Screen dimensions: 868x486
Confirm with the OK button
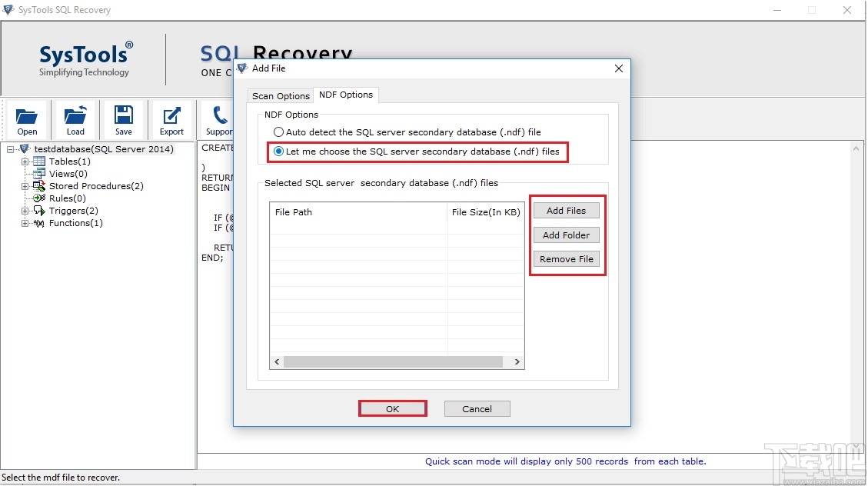pyautogui.click(x=392, y=408)
